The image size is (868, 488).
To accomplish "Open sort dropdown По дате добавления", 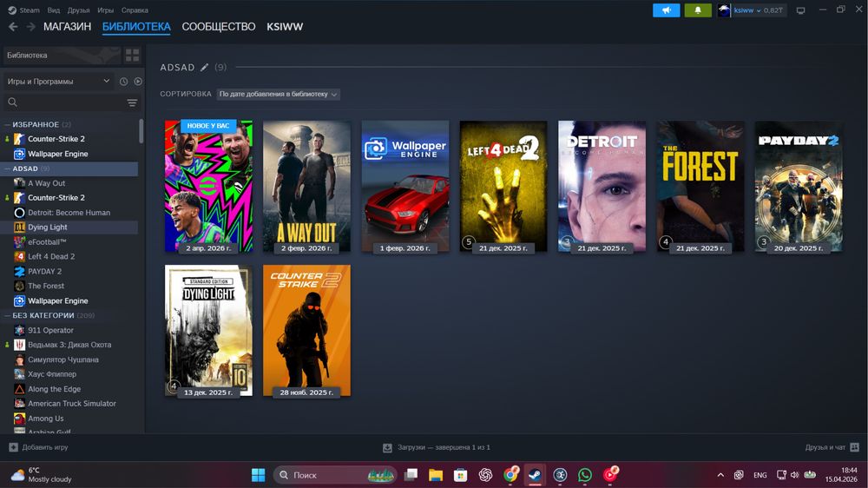I will tap(278, 94).
